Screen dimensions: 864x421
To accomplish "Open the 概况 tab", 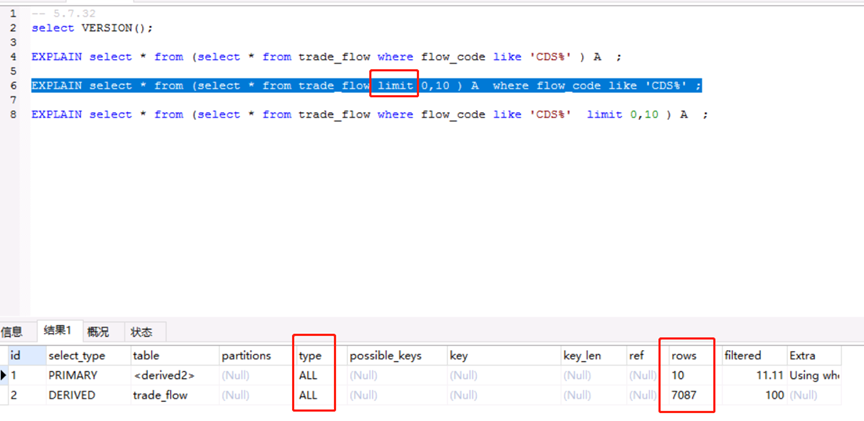I will click(x=98, y=332).
